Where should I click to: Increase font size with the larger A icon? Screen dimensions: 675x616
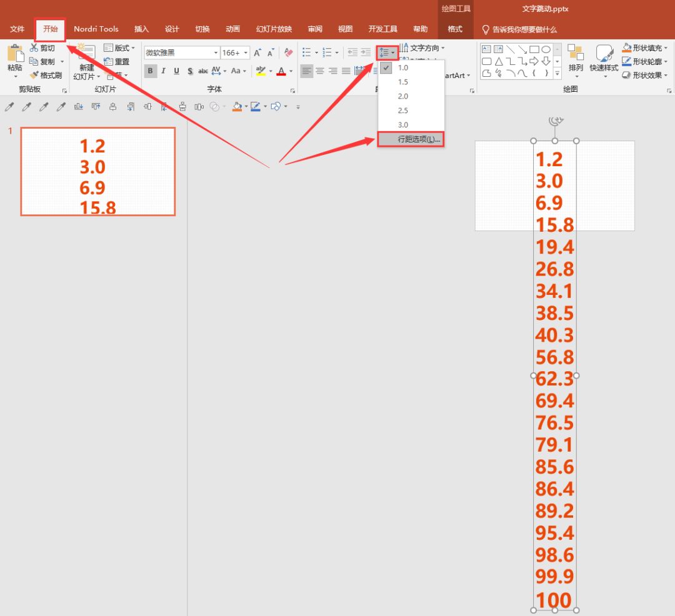257,53
